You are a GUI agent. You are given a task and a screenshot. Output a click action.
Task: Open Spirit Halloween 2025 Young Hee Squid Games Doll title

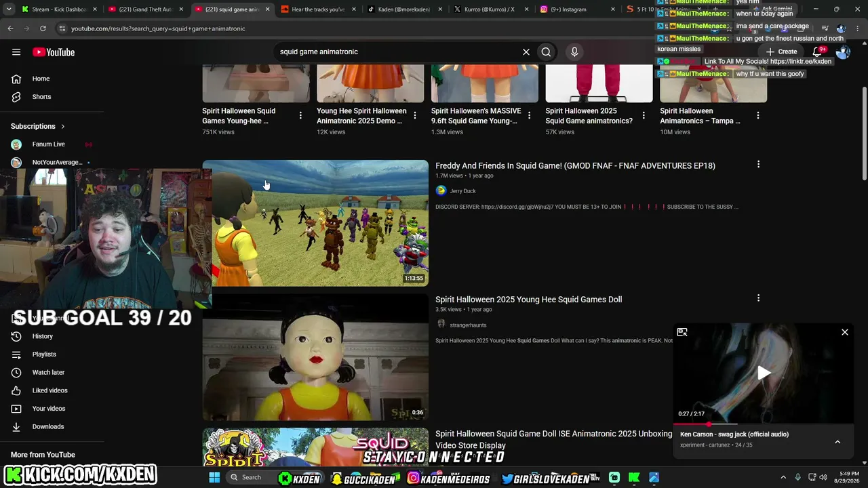(528, 299)
